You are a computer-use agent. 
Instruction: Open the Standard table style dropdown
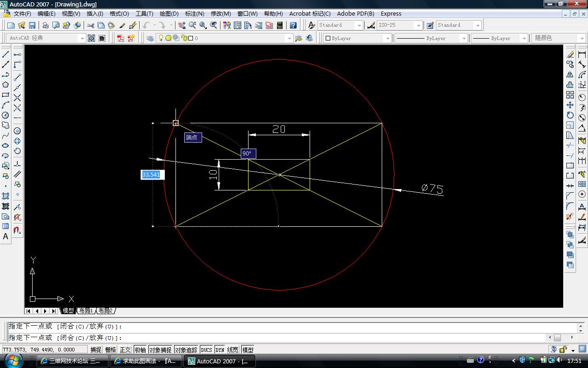pyautogui.click(x=478, y=25)
